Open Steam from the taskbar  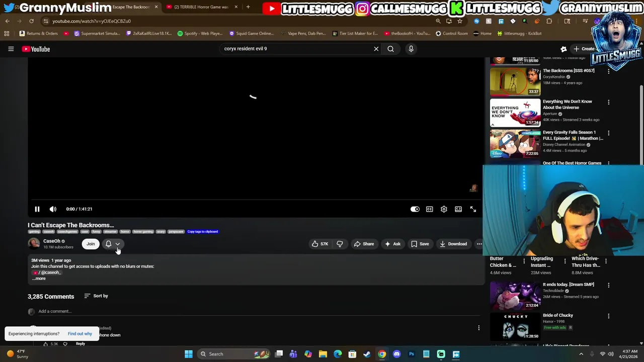(x=367, y=354)
